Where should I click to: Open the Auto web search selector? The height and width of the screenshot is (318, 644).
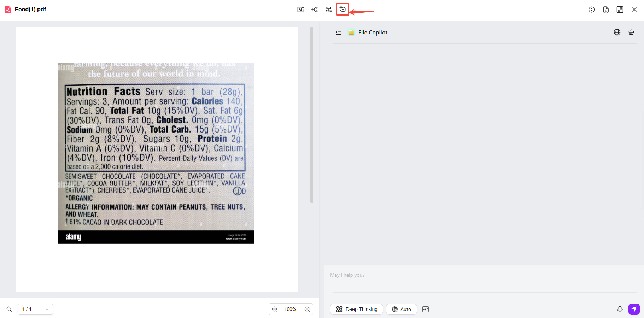pyautogui.click(x=402, y=309)
